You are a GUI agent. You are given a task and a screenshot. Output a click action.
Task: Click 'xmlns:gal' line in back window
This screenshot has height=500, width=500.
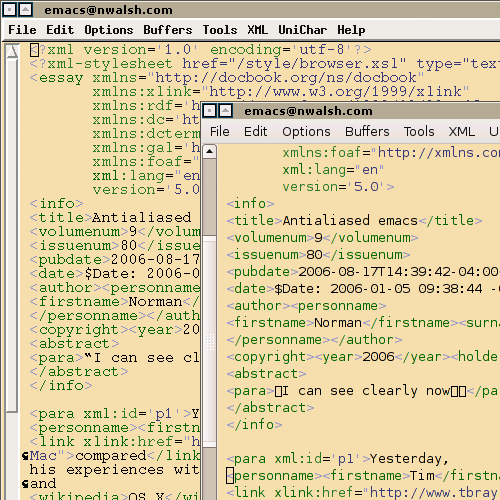coord(146,148)
